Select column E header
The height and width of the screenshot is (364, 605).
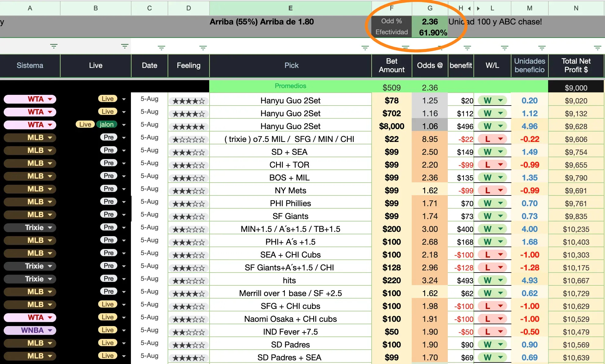pos(290,8)
